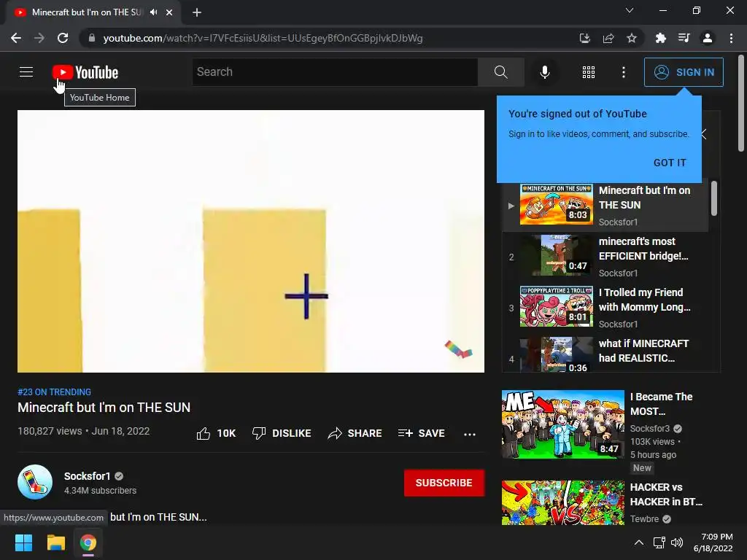This screenshot has height=560, width=747.
Task: Click the #23 ON TRENDING link
Action: click(54, 392)
